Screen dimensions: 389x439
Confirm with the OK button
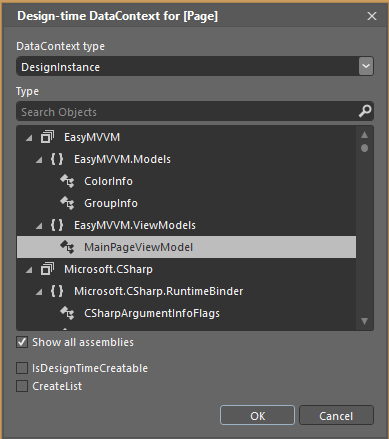click(257, 415)
